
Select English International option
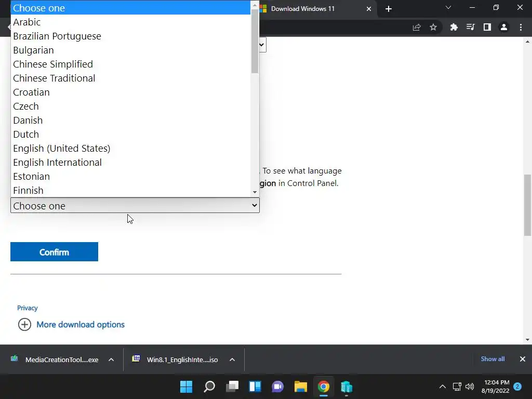point(130,162)
